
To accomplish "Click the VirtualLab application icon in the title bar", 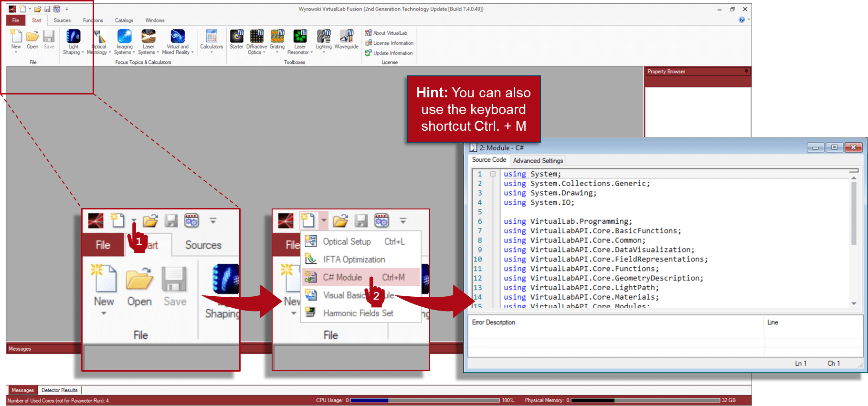I will 12,9.
